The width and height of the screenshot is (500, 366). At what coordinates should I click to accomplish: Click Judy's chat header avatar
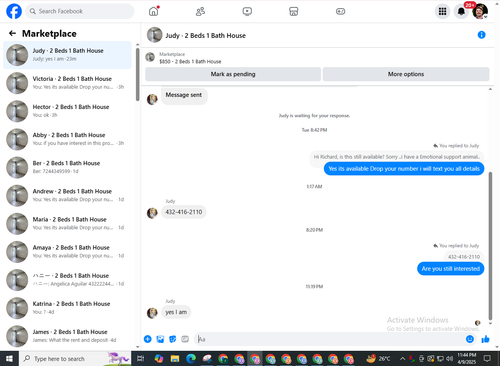[x=155, y=35]
